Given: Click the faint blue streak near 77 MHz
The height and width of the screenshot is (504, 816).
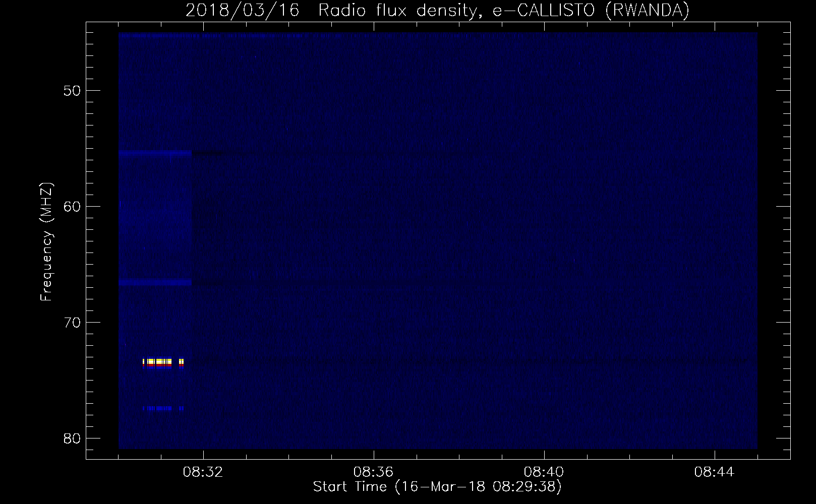Looking at the screenshot, I should point(163,408).
